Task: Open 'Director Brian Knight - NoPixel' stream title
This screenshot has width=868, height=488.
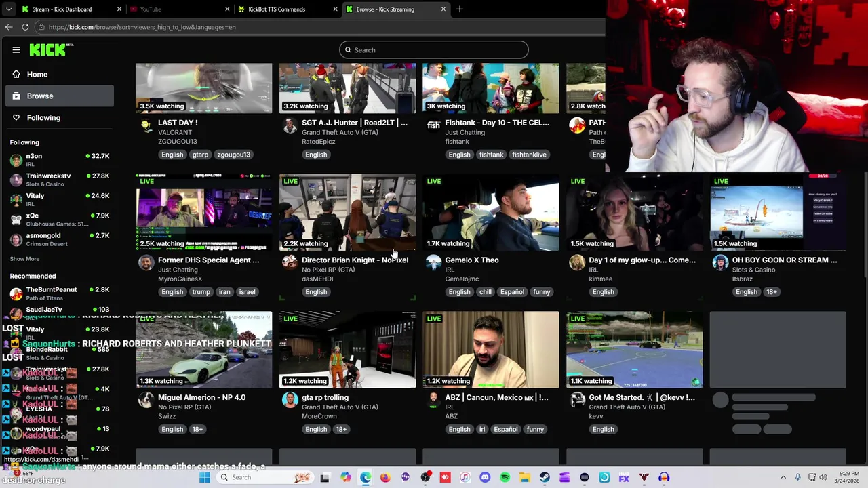Action: 355,260
